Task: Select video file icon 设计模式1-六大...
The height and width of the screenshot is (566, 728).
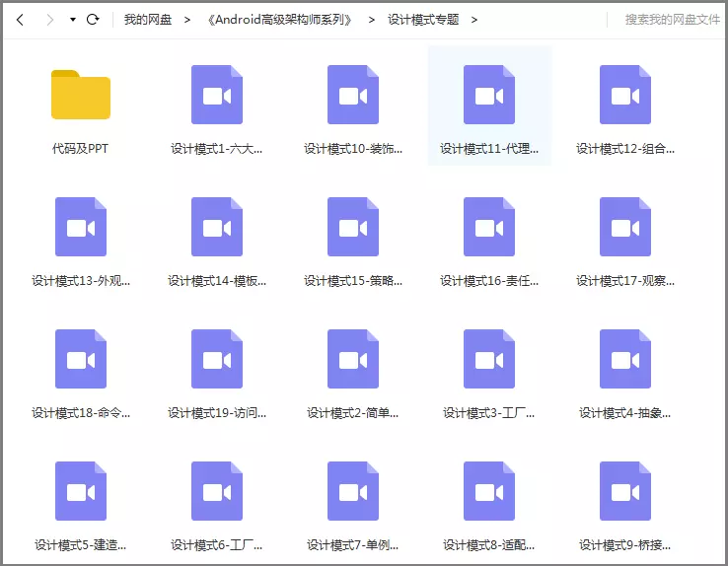Action: coord(217,95)
